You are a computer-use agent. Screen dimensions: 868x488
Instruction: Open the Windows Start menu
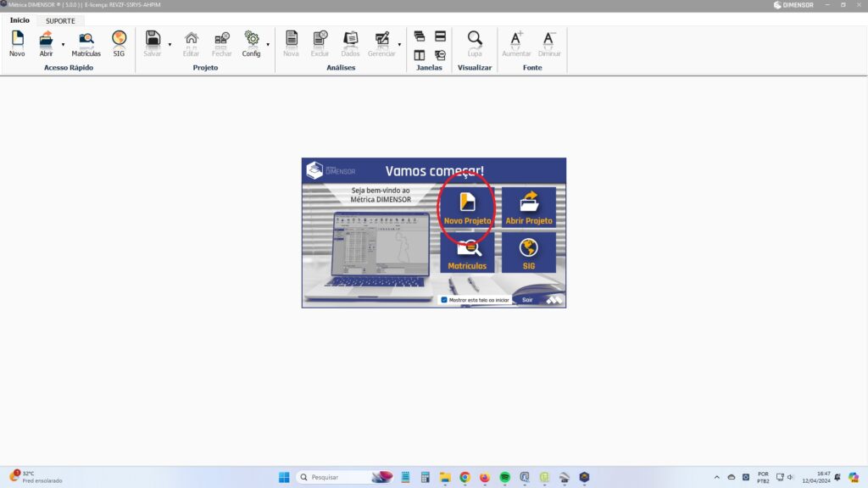coord(284,477)
